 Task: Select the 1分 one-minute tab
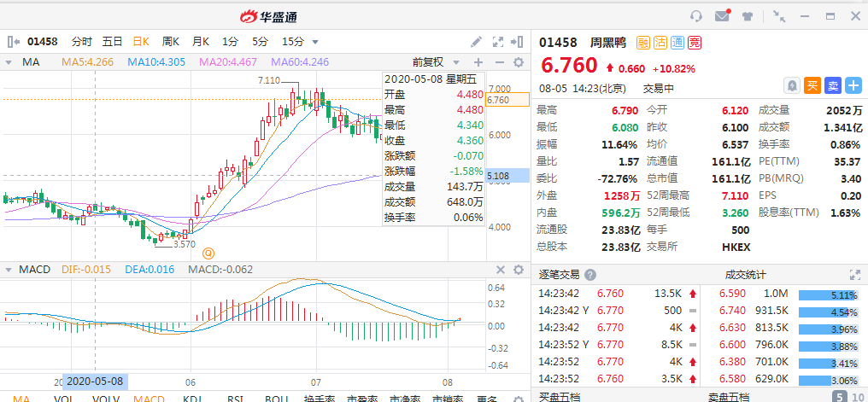[231, 42]
